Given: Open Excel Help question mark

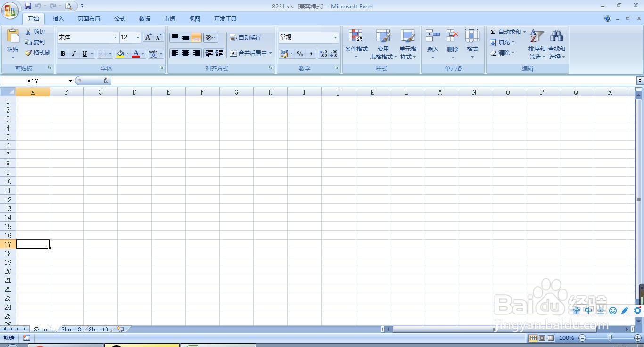Looking at the screenshot, I should click(x=608, y=19).
